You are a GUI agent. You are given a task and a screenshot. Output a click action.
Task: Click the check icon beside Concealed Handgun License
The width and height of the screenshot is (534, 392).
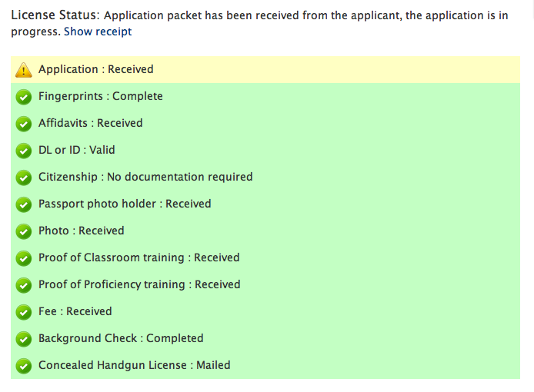point(24,366)
